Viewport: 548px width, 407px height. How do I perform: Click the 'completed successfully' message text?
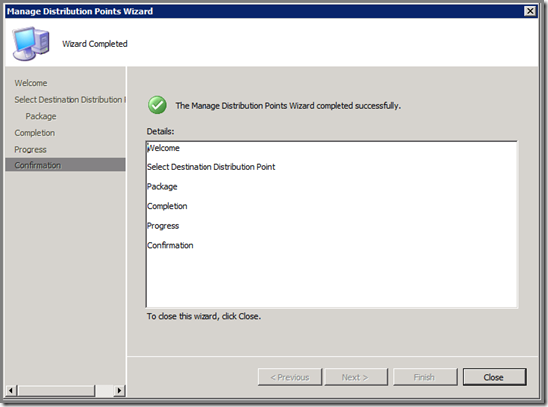pyautogui.click(x=288, y=106)
